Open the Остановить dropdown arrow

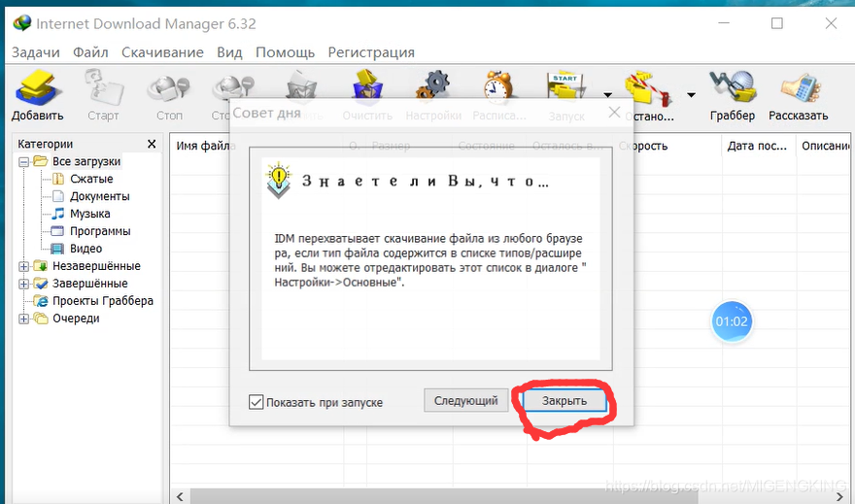click(x=692, y=95)
